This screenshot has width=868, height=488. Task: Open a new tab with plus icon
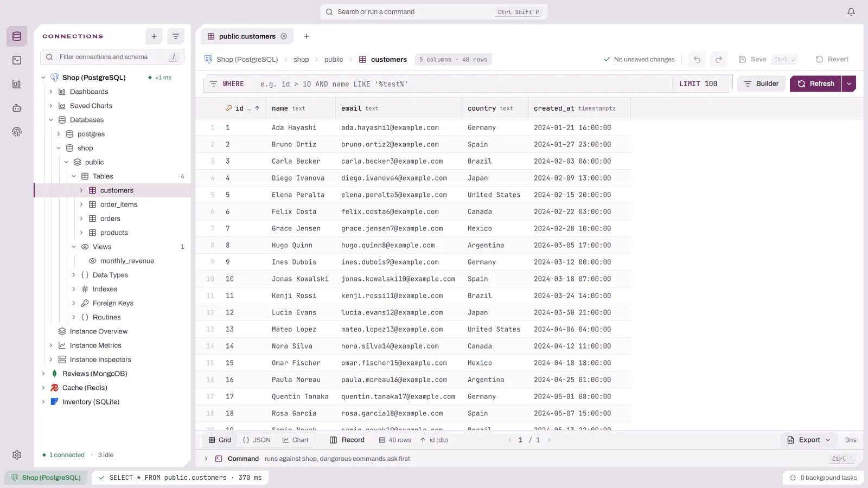click(x=307, y=36)
